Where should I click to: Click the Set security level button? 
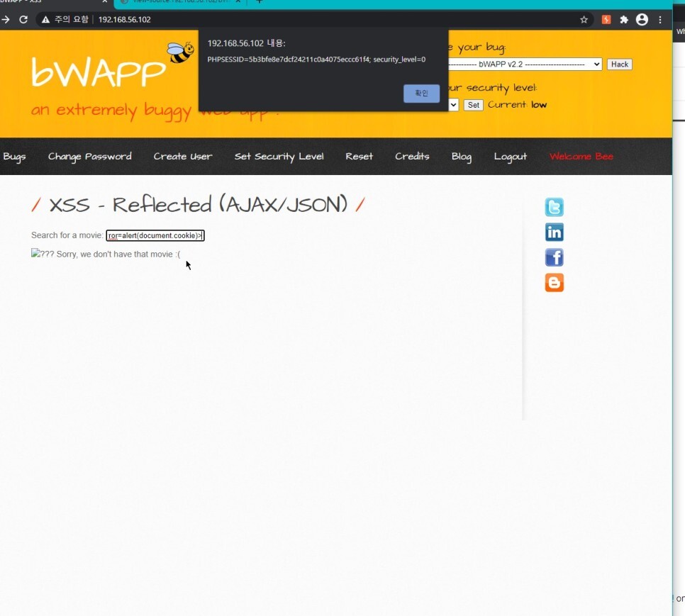click(x=473, y=105)
